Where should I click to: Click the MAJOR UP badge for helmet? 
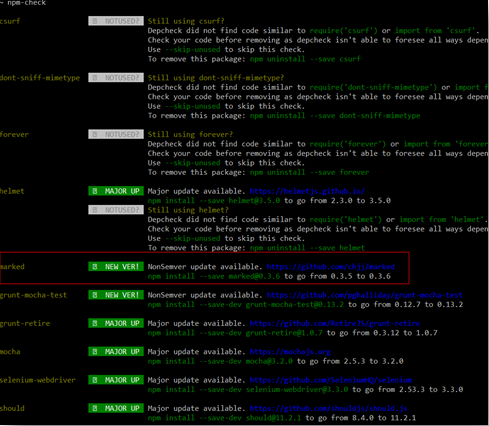click(116, 191)
